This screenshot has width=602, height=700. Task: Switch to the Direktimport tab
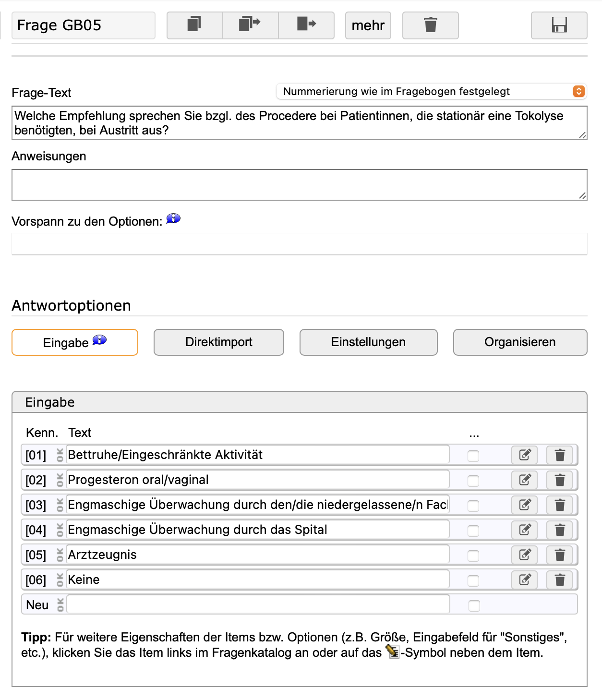pyautogui.click(x=219, y=342)
